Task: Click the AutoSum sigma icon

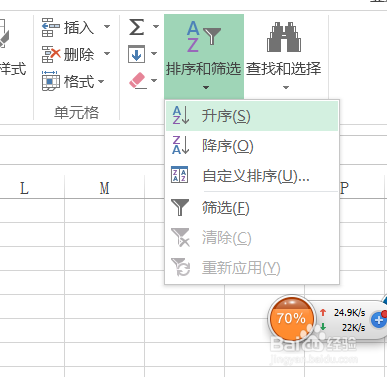Action: [137, 27]
